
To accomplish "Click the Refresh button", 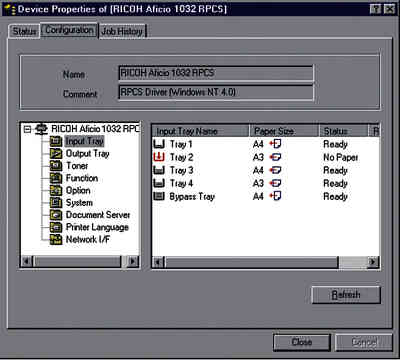I will pos(346,295).
